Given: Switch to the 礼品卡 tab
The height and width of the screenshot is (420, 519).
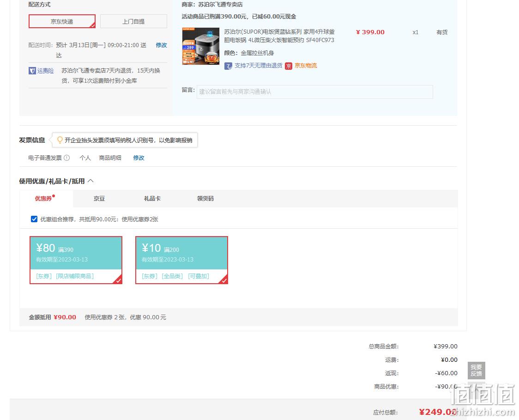Looking at the screenshot, I should [x=152, y=198].
